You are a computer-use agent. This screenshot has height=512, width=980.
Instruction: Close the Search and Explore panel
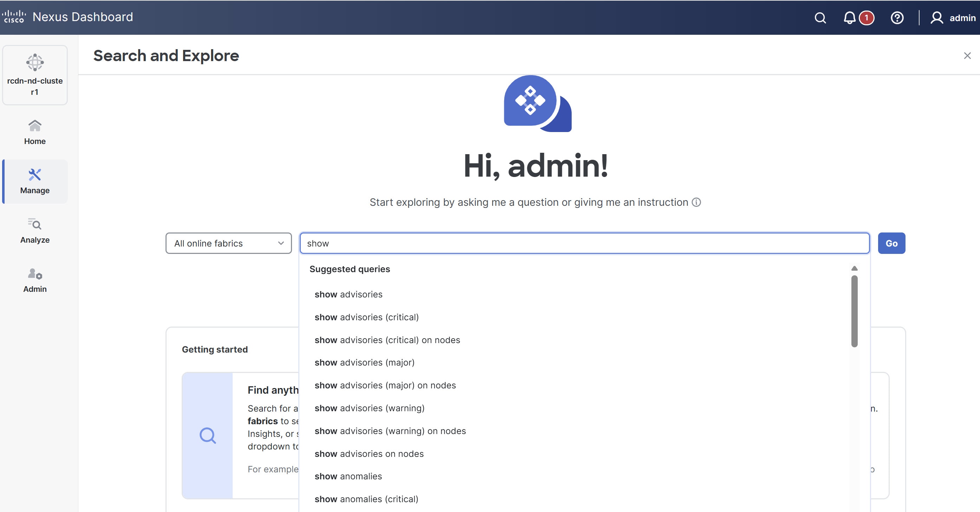[967, 56]
